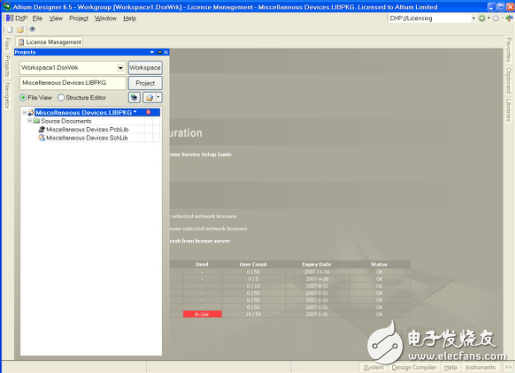
Task: Open the Navigator side panel tab
Action: tap(7, 95)
